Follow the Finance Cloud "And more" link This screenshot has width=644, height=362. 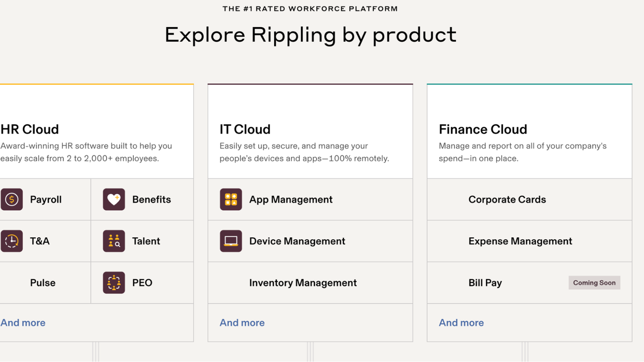point(461,322)
